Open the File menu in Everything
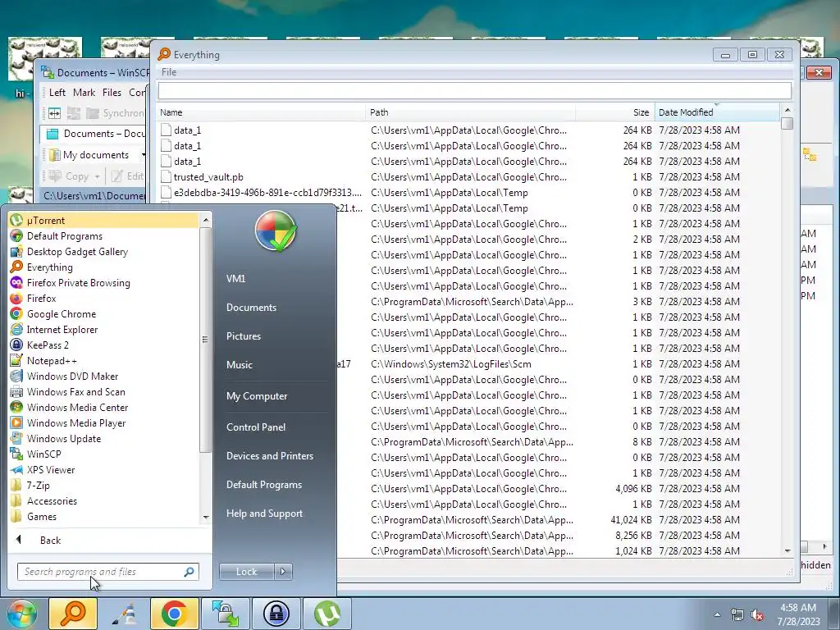This screenshot has height=630, width=840. [169, 72]
